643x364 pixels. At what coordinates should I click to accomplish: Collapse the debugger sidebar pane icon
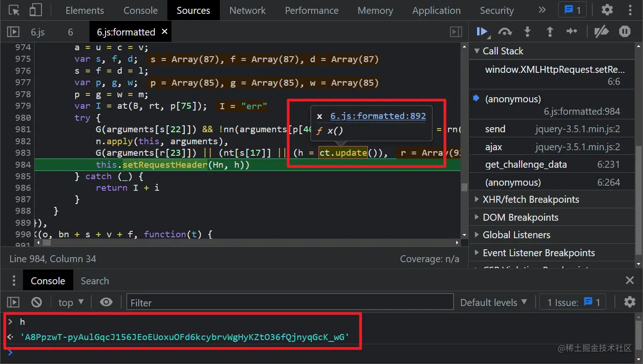456,32
